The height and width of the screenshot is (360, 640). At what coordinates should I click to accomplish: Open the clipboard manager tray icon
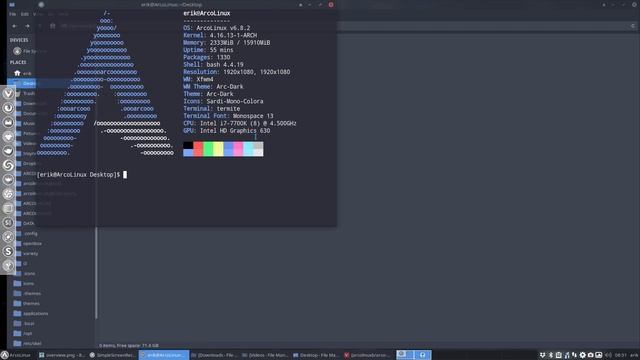click(x=558, y=355)
